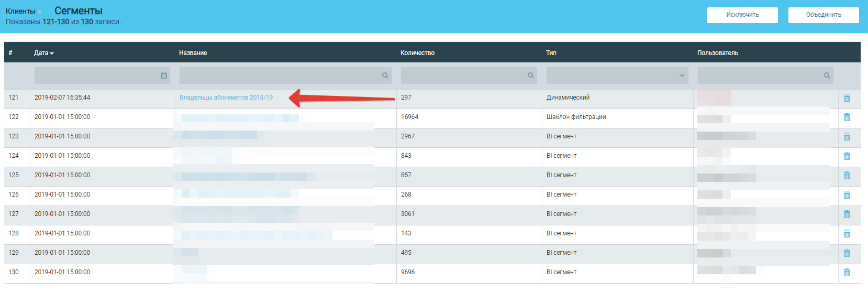Screen dimensions: 868x292
Task: Click search icon in Количество filter
Action: pos(530,75)
